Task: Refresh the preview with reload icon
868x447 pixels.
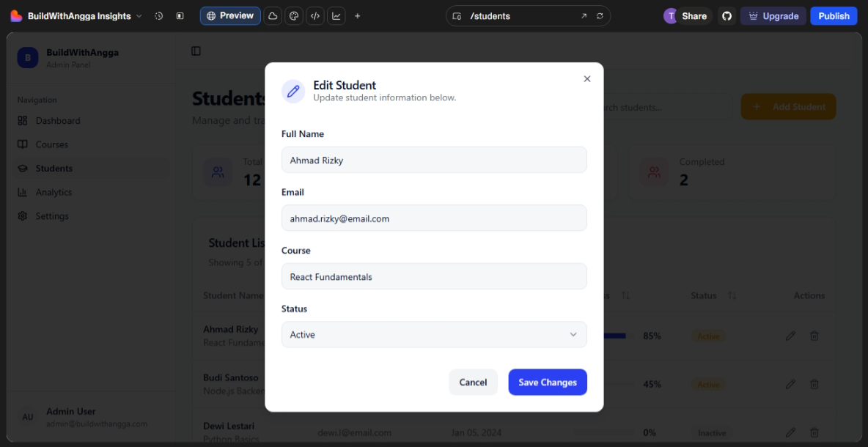Action: click(x=600, y=16)
